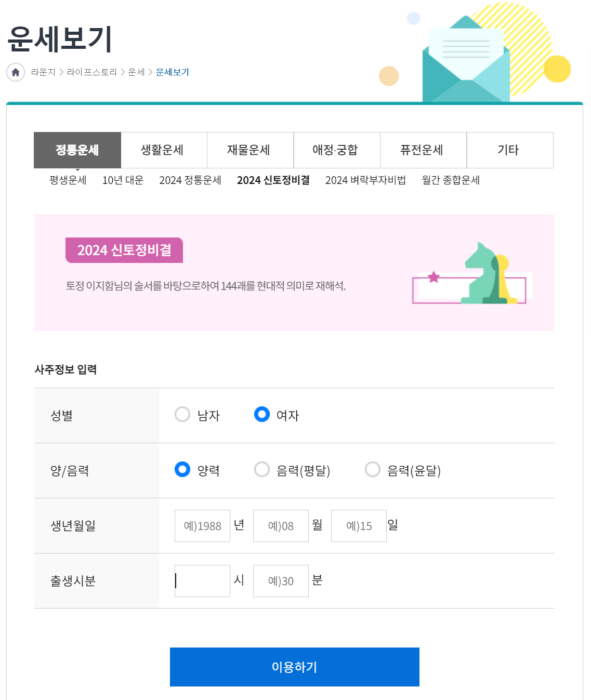Select the 평생운세 sub-menu item
Screen dimensions: 591x700
(67, 180)
